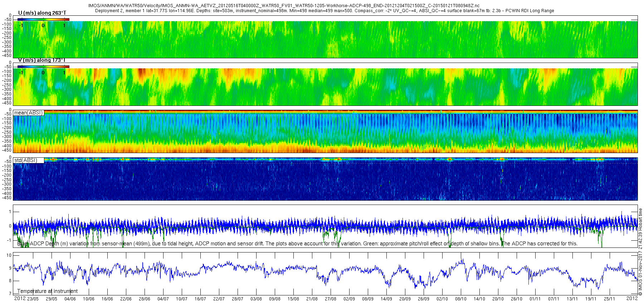This screenshot has height=304, width=644.
Task: Click the '-250' depth tick of std(ABSI) panel
Action: (x=7, y=180)
